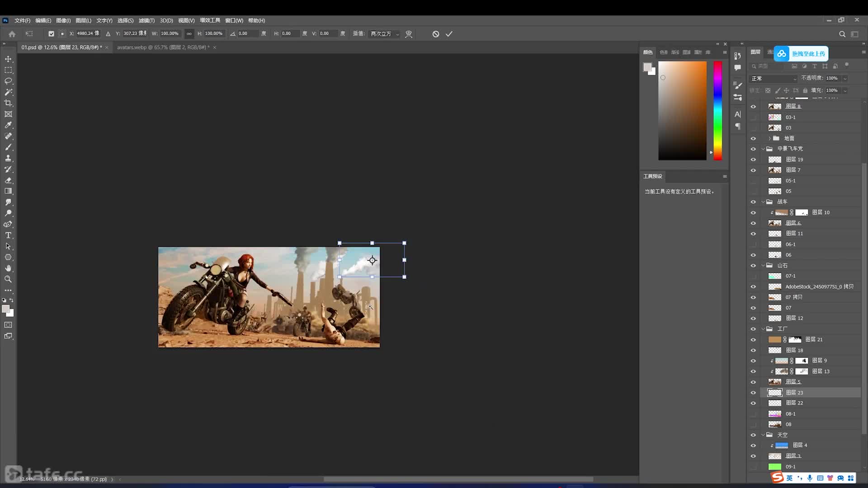Screen dimensions: 868x488
Task: Open the blend mode dropdown showing 正常
Action: pos(774,79)
